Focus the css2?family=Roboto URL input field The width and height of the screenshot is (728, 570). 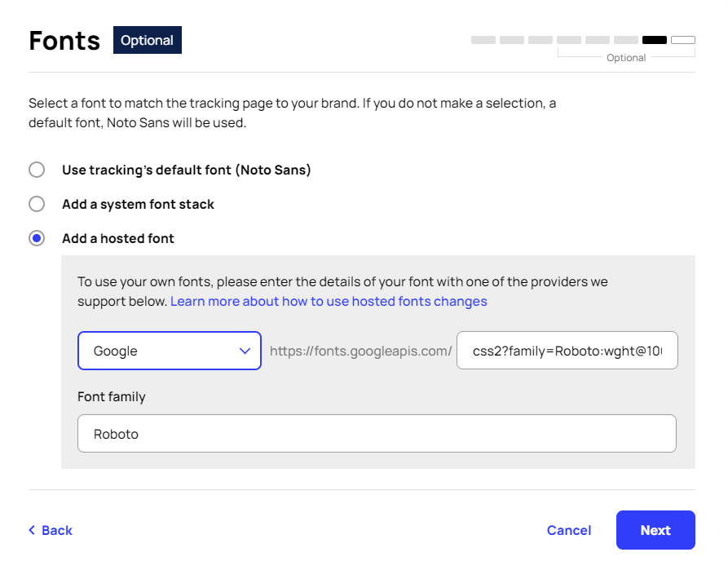567,351
